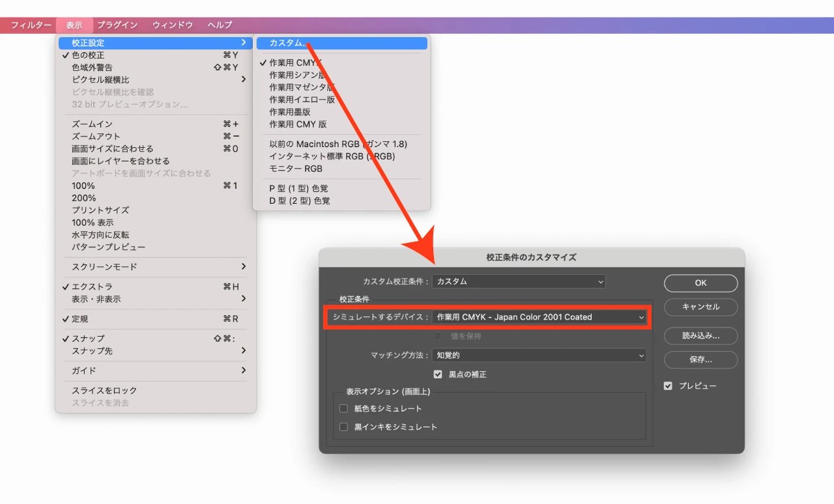Open the Filter menu in the menu bar
Screen dimensions: 834x504
pos(31,25)
